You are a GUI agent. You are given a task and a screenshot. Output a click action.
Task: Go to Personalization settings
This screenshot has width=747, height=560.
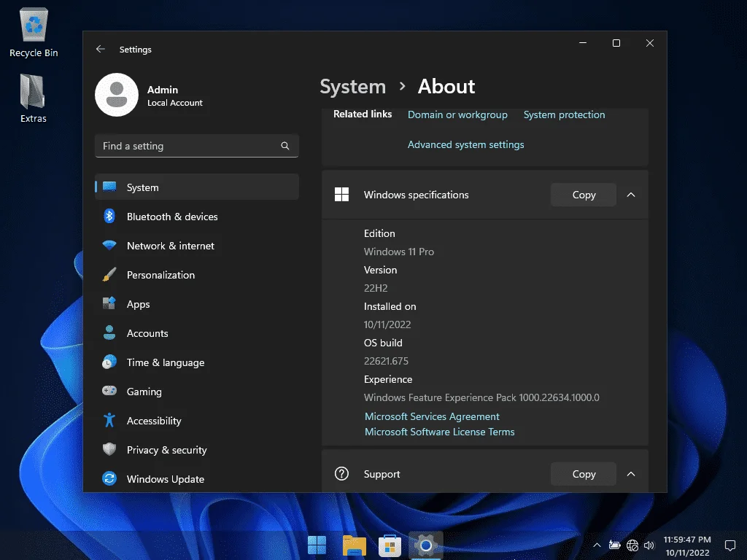coord(197,275)
